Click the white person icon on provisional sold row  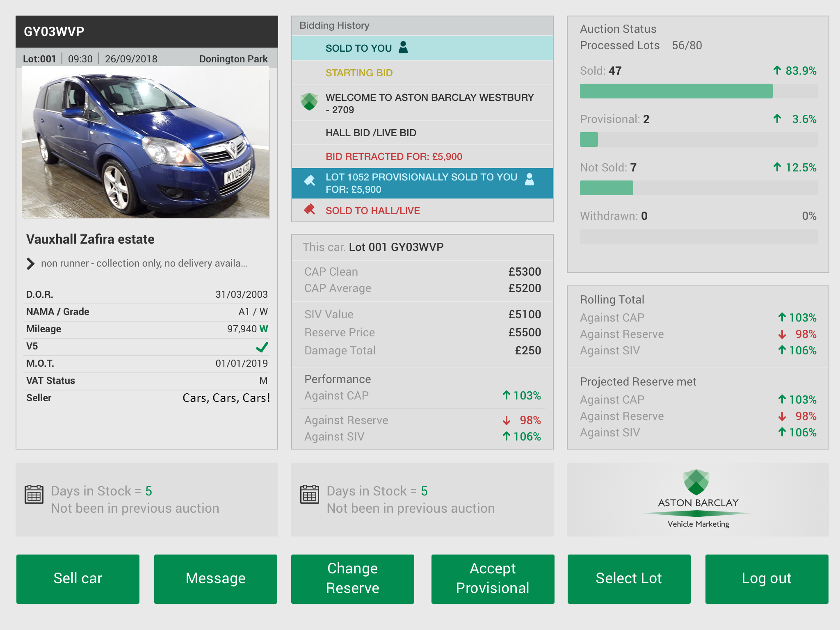[x=530, y=179]
